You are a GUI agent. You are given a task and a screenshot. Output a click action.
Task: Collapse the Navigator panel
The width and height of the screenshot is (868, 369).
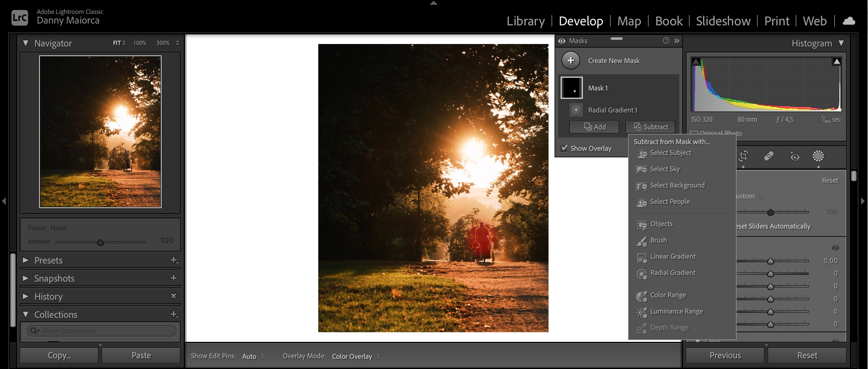pyautogui.click(x=25, y=43)
